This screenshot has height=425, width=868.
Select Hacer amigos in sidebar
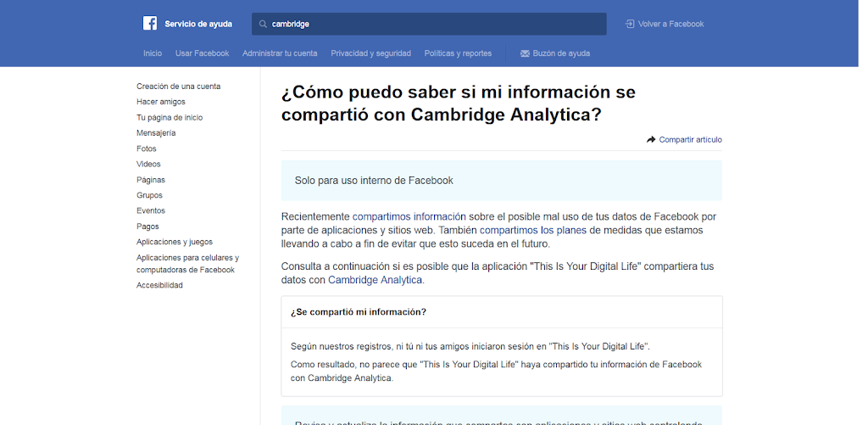(x=160, y=102)
